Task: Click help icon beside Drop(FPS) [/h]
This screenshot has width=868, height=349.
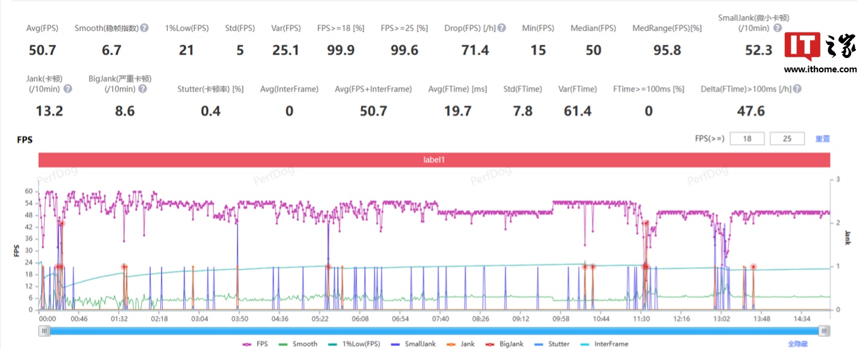Action: pos(502,28)
